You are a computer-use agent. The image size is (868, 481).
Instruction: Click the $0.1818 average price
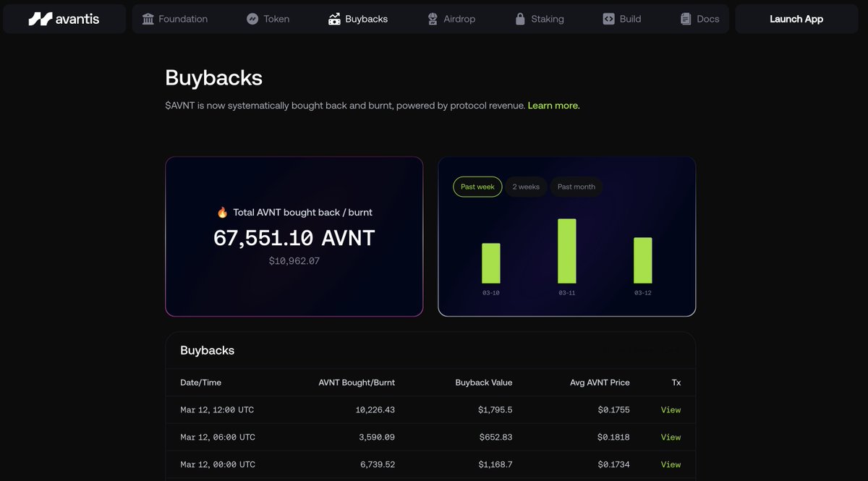pyautogui.click(x=614, y=437)
